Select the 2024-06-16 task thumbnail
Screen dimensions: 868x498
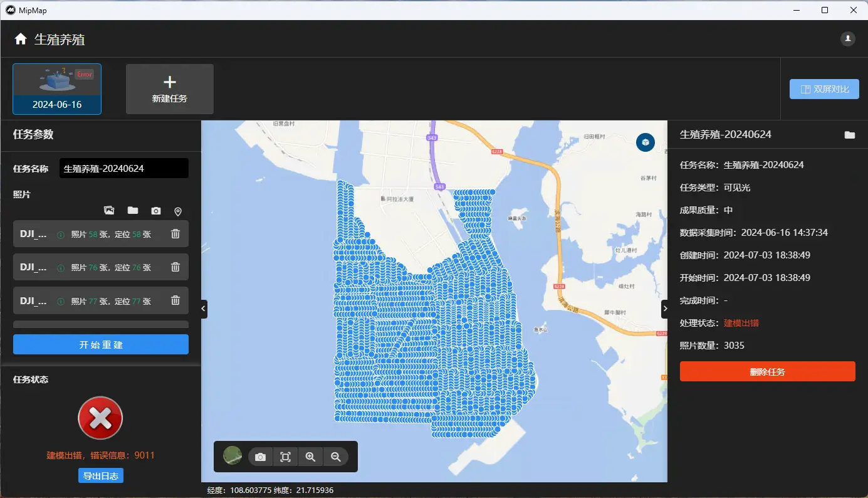coord(57,89)
